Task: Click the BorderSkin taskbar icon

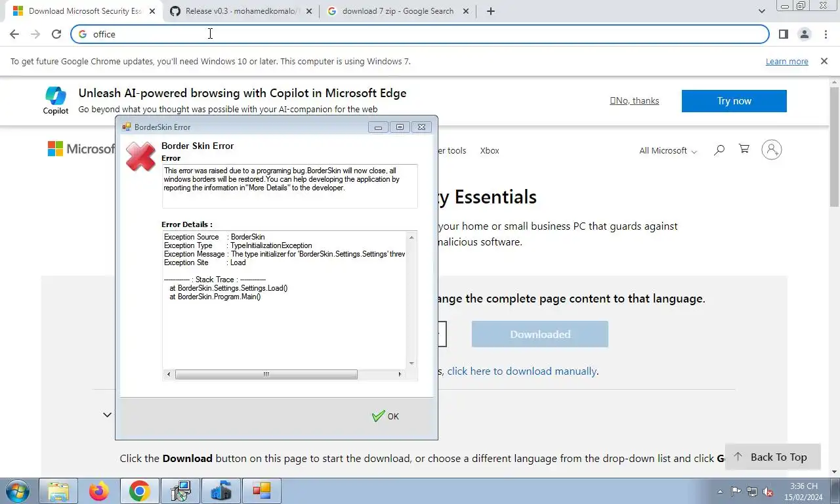Action: (x=261, y=491)
